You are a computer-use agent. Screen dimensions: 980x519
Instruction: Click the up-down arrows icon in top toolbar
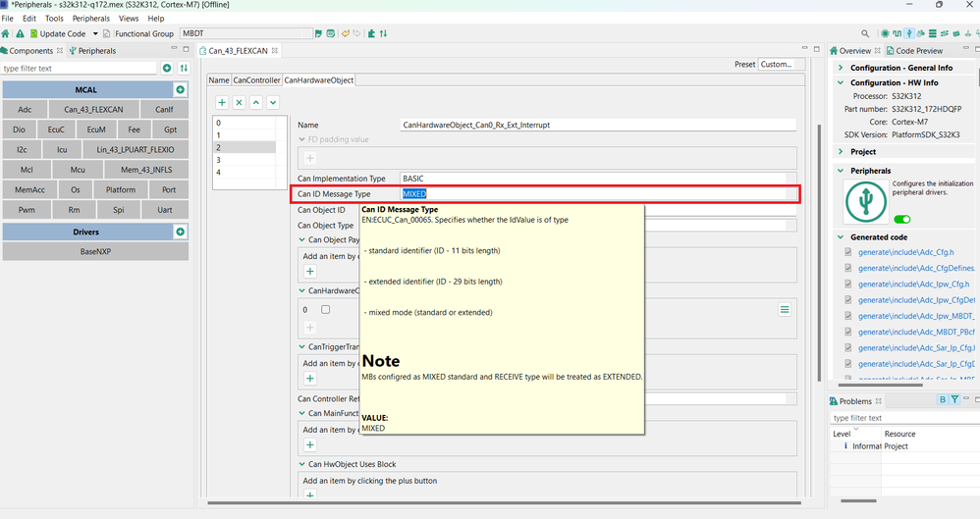coord(383,33)
